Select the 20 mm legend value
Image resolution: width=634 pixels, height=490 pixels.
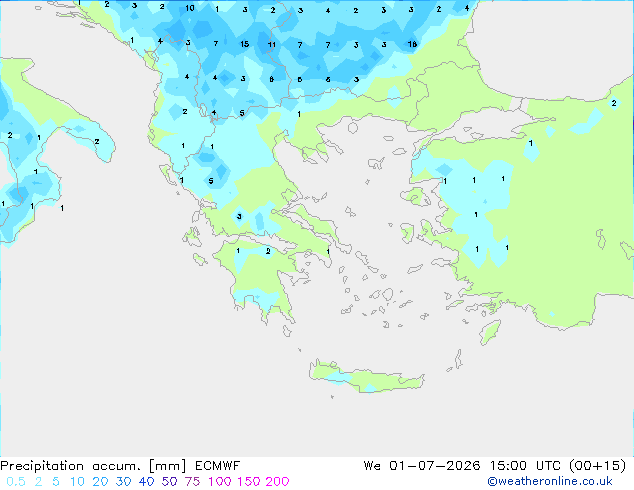coord(100,482)
